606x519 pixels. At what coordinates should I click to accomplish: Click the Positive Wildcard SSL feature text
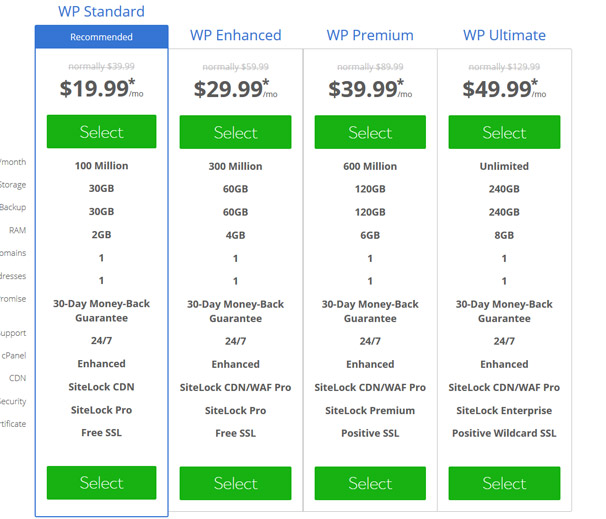[504, 433]
